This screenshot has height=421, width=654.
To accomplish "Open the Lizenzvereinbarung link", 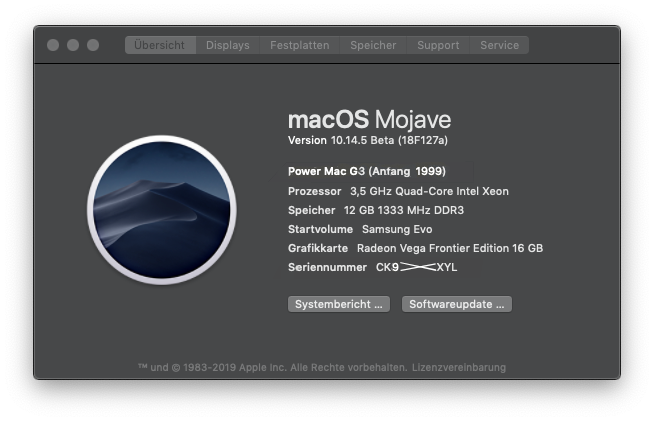I will pyautogui.click(x=459, y=368).
